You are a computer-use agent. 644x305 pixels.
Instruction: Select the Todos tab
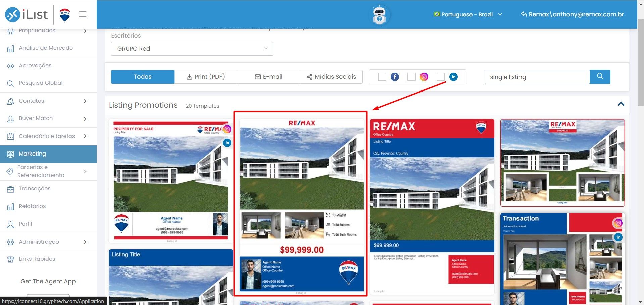click(x=143, y=77)
